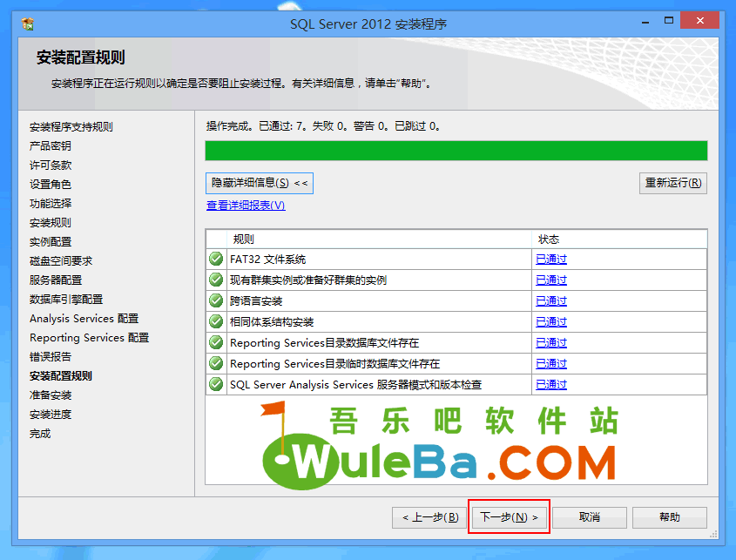Select 数据库引擎配置 step in sidebar
The height and width of the screenshot is (560, 736).
click(65, 299)
